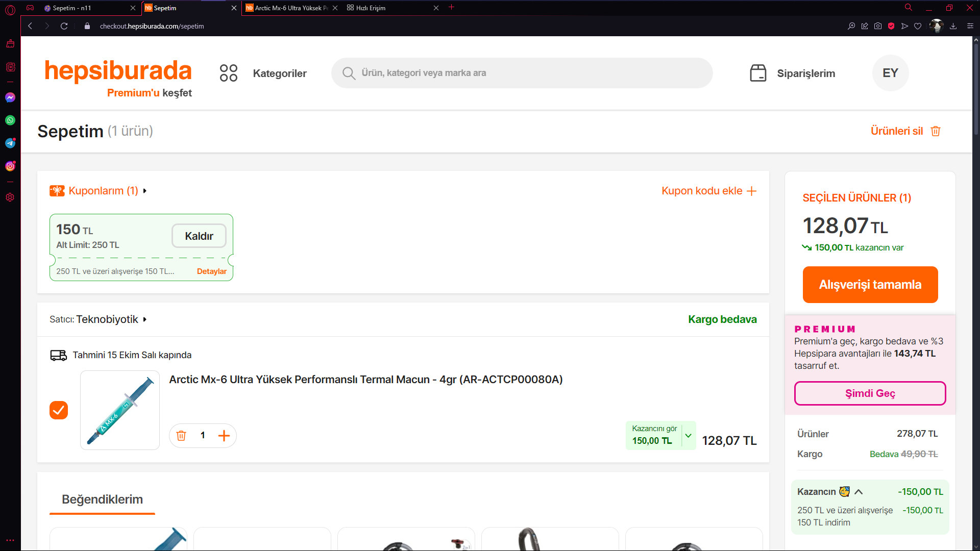The image size is (980, 551).
Task: Remove the coupon with the Kaldır button
Action: [x=199, y=236]
